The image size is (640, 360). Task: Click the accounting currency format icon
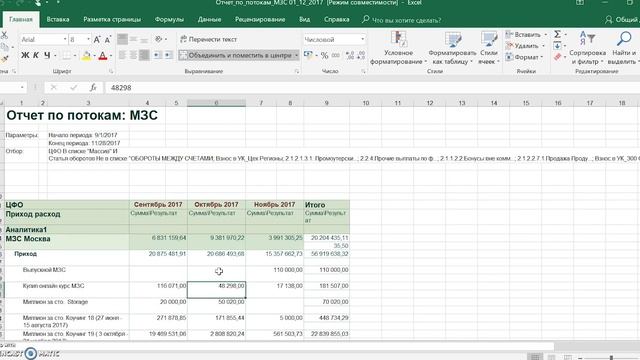(308, 55)
